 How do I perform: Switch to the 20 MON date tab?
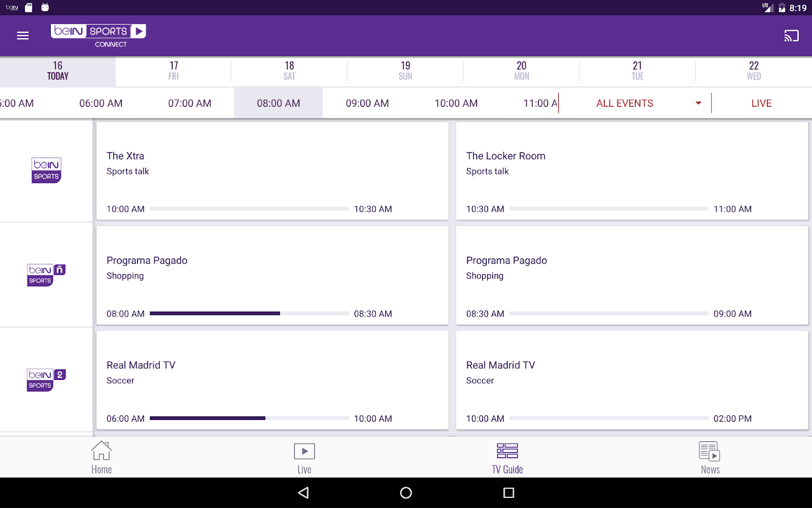(522, 71)
